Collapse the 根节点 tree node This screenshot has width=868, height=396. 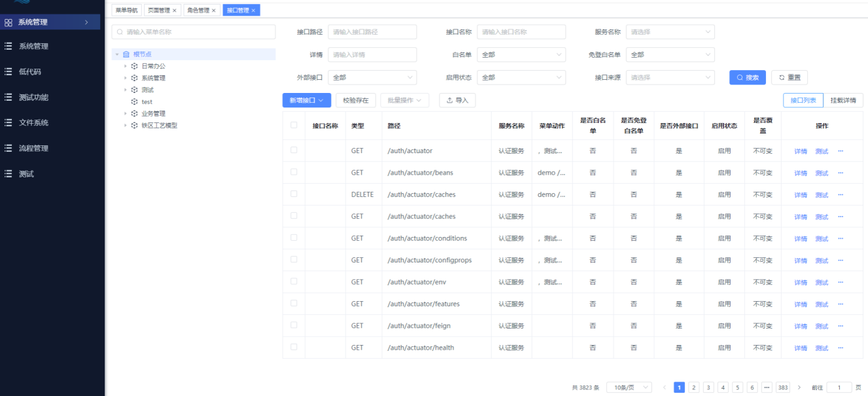tap(116, 54)
